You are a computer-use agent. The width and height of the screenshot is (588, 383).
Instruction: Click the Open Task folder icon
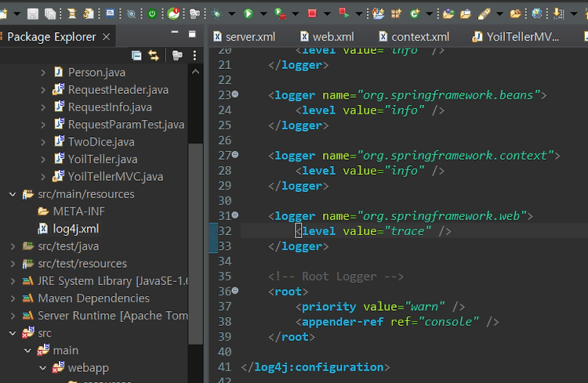tap(466, 14)
